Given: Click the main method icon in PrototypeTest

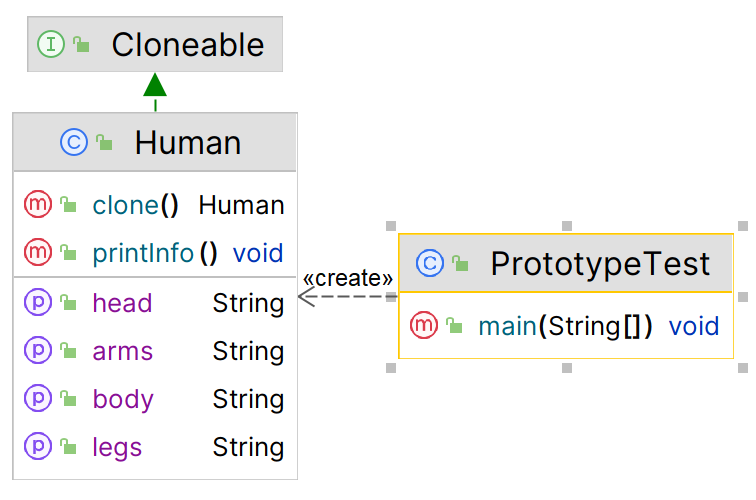Looking at the screenshot, I should 423,325.
